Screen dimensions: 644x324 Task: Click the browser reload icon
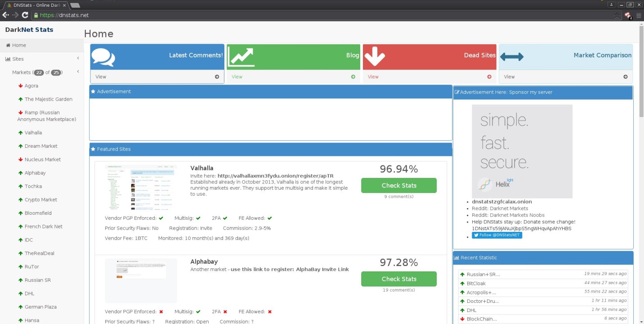[25, 15]
